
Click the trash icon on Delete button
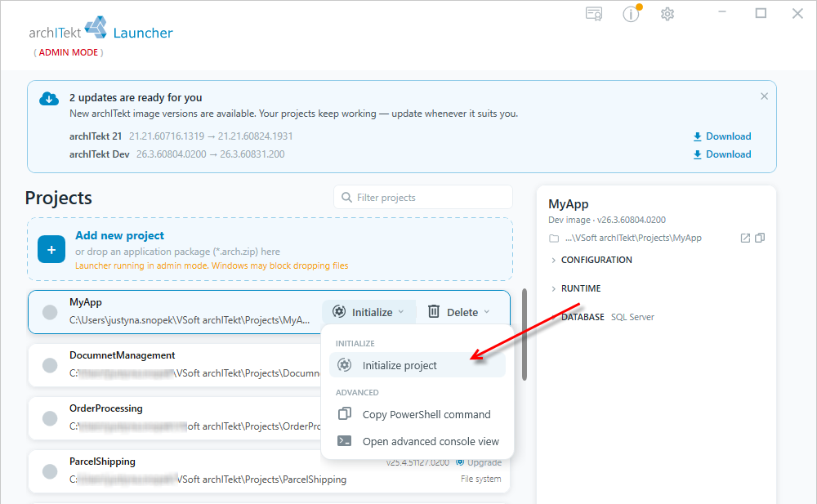(434, 312)
